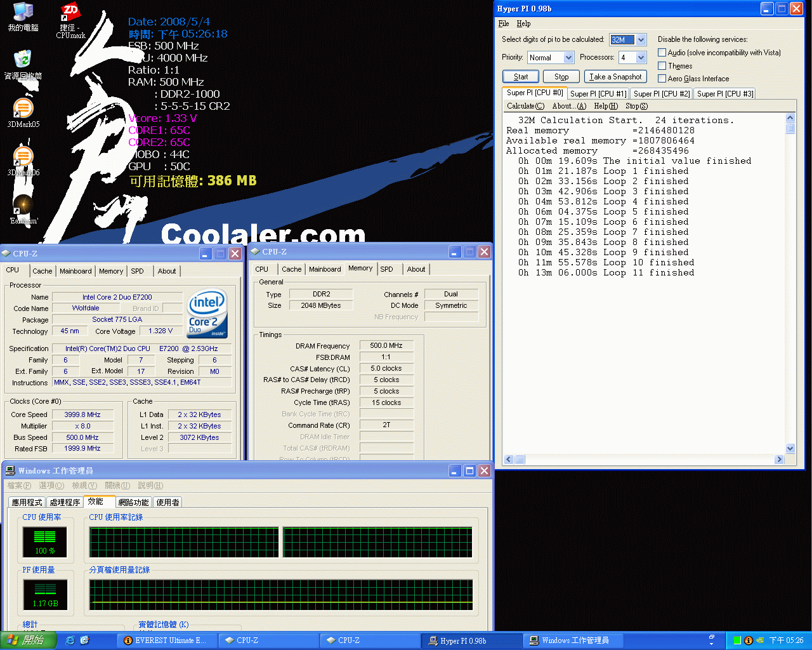The width and height of the screenshot is (812, 650).
Task: Switch to EVEREST Ultimate in the taskbar
Action: pos(167,640)
